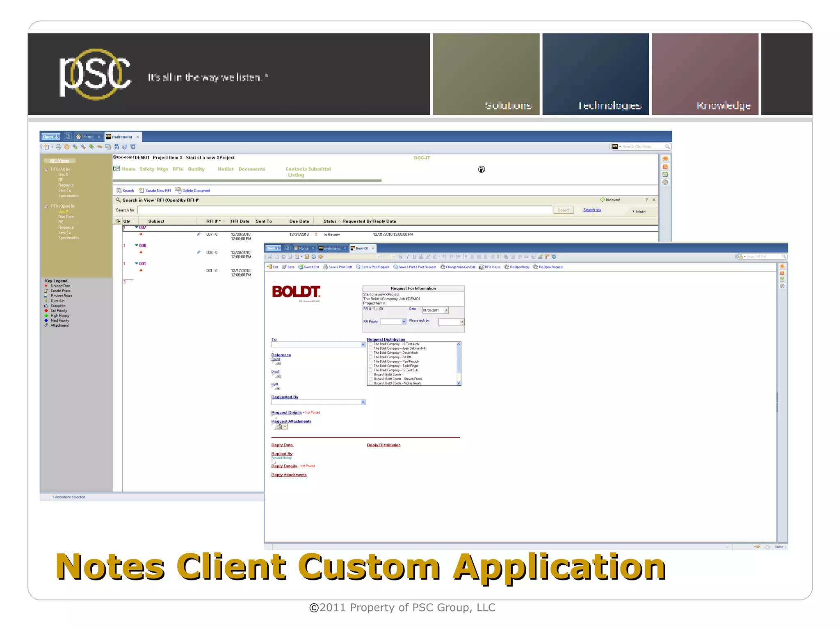Image resolution: width=840 pixels, height=630 pixels.
Task: Check The Boldt Company -- Joan Dirkman-Mills
Action: pyautogui.click(x=371, y=348)
